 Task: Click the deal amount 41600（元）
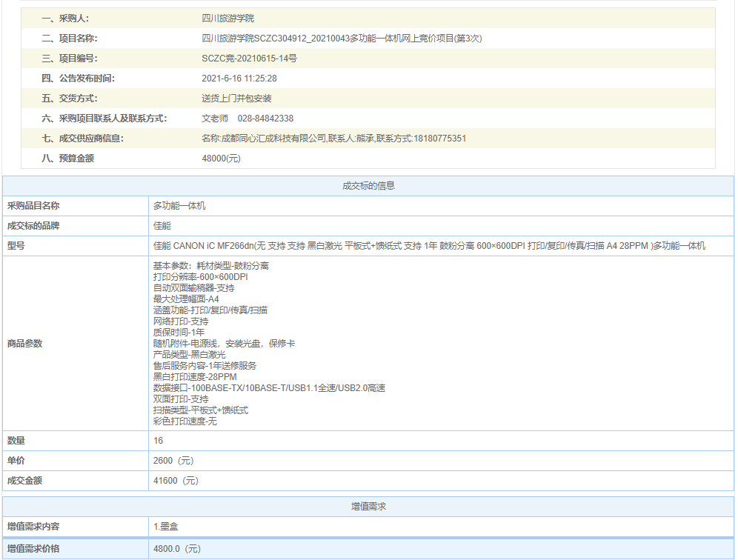(176, 481)
